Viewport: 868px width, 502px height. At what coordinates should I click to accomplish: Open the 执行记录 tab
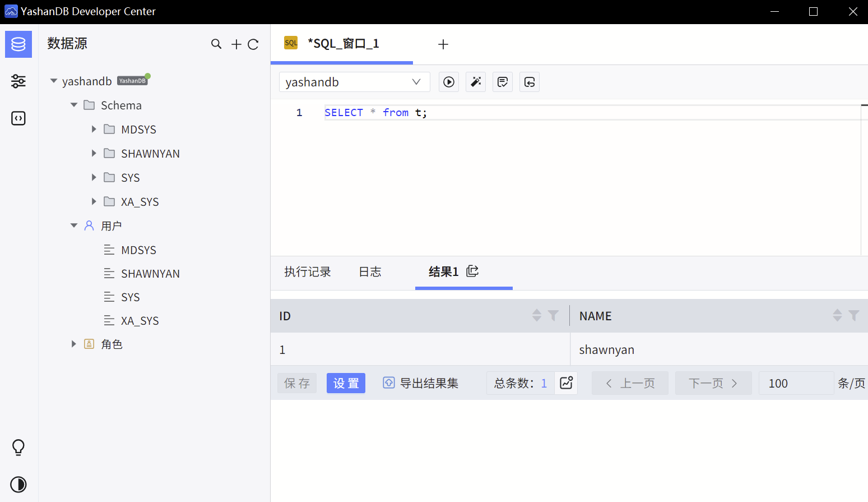click(x=308, y=272)
